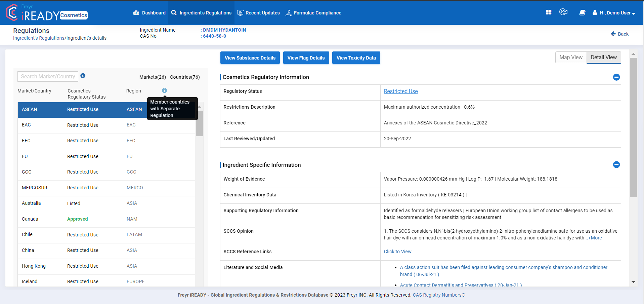
Task: Open the Restricted Use status link
Action: pyautogui.click(x=400, y=91)
